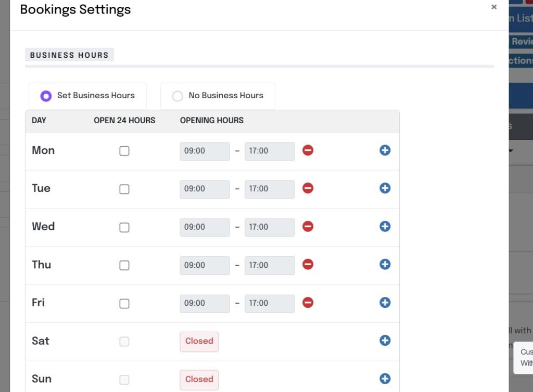
Task: Click the Closed badge for Saturday
Action: point(199,342)
